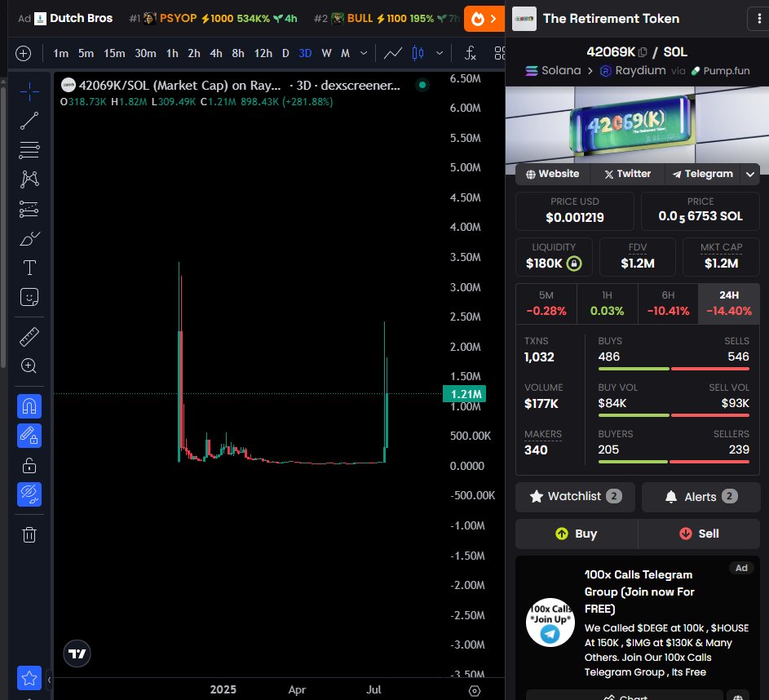
Task: Open the token Telegram link
Action: coord(703,174)
